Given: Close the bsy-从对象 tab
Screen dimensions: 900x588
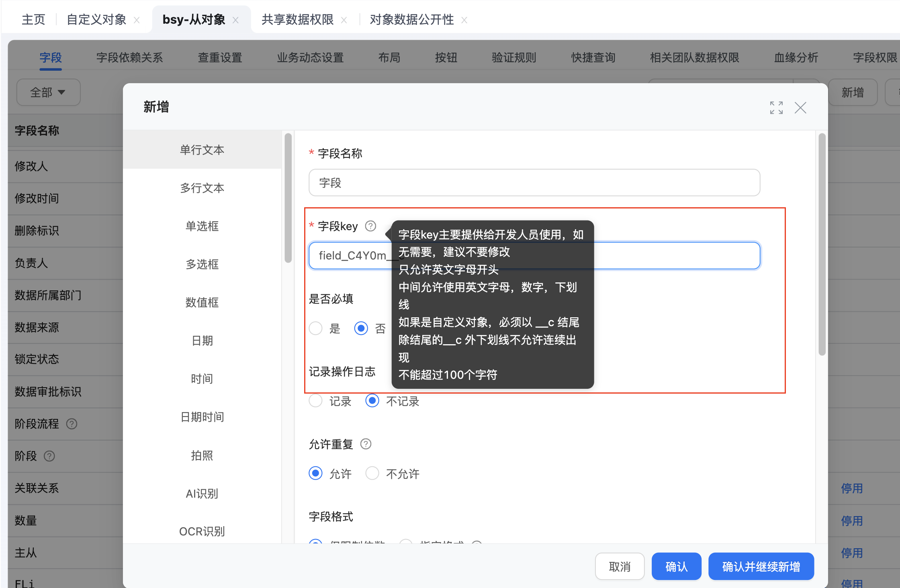Looking at the screenshot, I should pos(235,20).
